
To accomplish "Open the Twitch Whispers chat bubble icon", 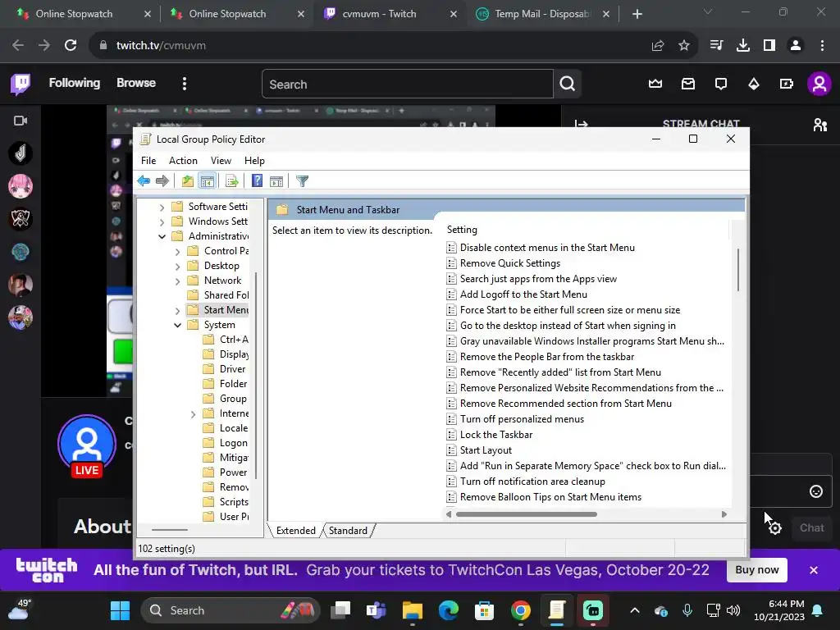I will tap(721, 84).
